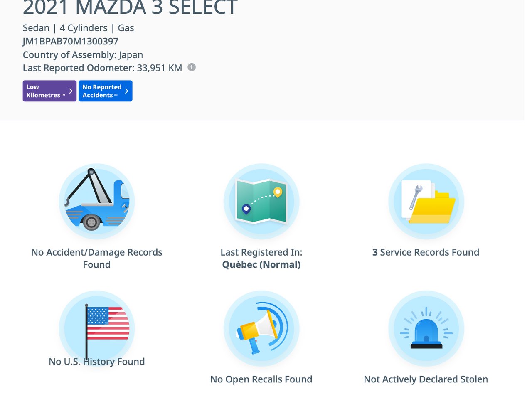Click the Last Reported Odometer value
The height and width of the screenshot is (399, 532).
click(160, 68)
